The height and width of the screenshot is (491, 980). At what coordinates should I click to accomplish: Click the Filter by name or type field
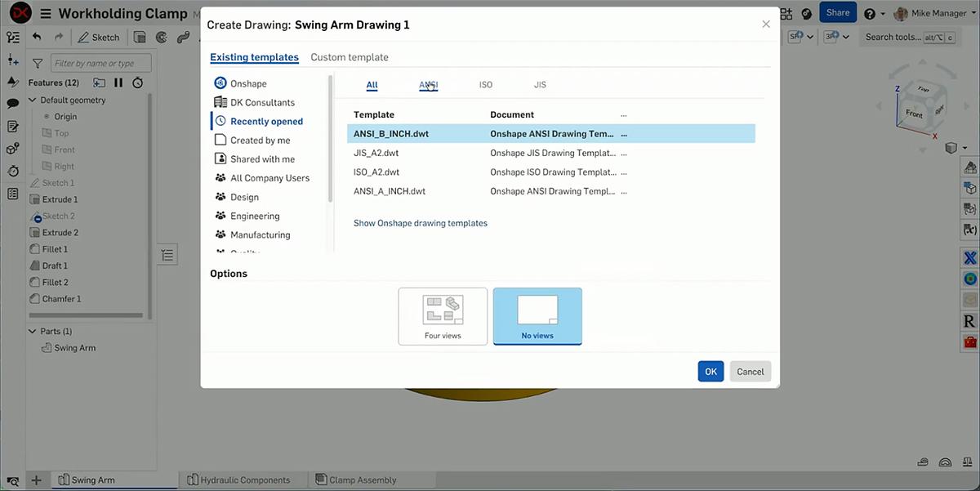pyautogui.click(x=100, y=63)
